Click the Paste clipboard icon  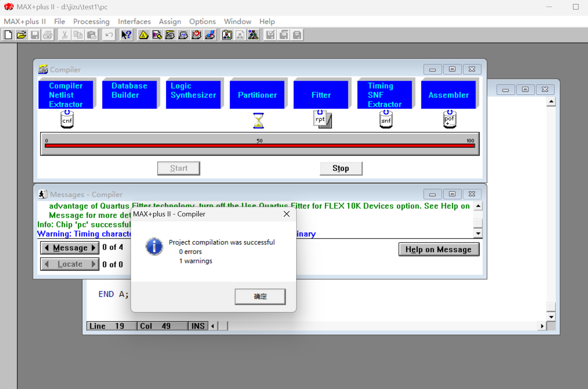92,35
